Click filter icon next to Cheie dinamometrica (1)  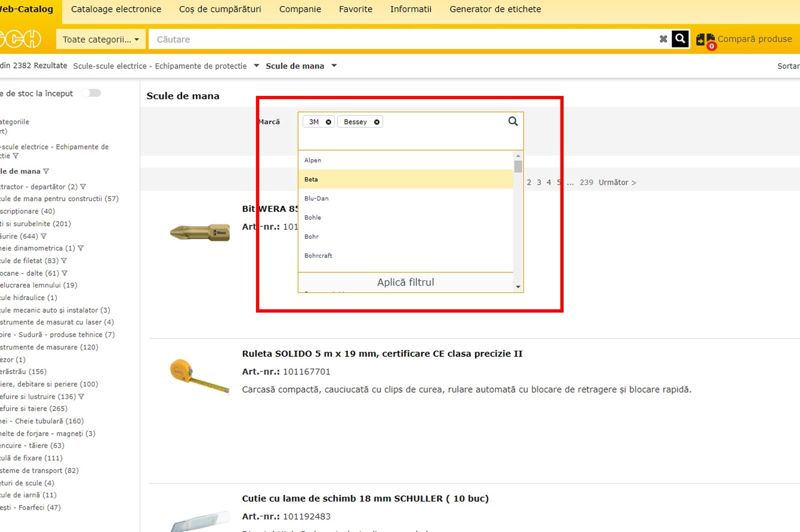[x=81, y=248]
